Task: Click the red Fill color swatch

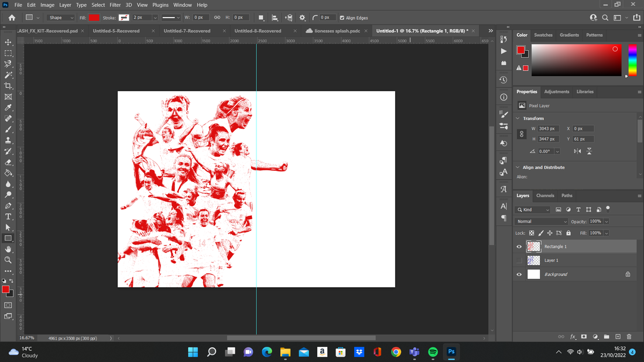Action: tap(94, 18)
